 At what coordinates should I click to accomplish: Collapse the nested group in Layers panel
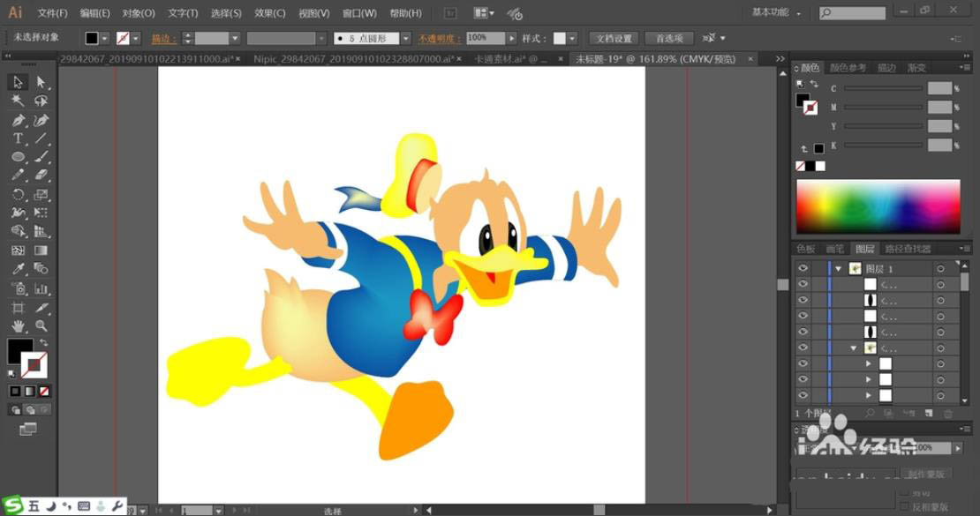coord(853,348)
